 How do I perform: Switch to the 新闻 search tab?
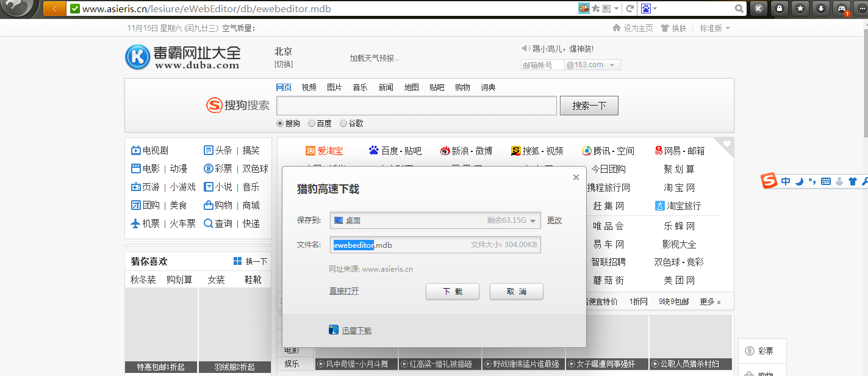386,87
